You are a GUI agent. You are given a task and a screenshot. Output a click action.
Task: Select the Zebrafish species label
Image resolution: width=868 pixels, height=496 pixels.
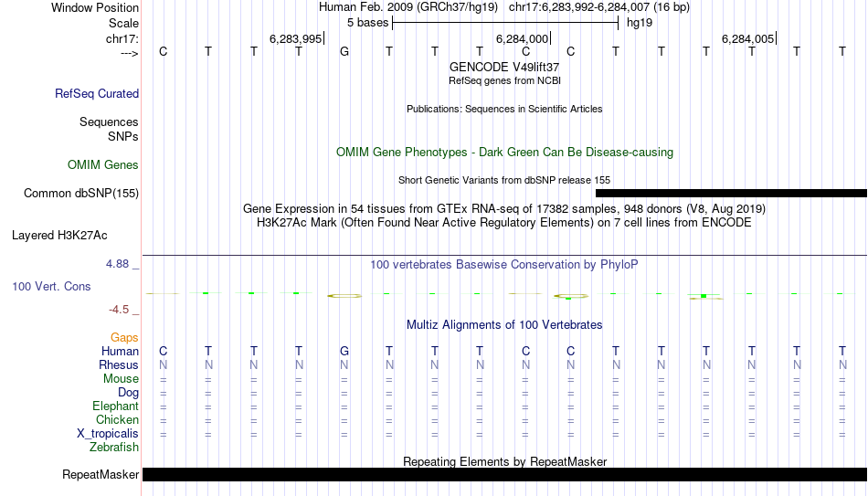pos(114,448)
